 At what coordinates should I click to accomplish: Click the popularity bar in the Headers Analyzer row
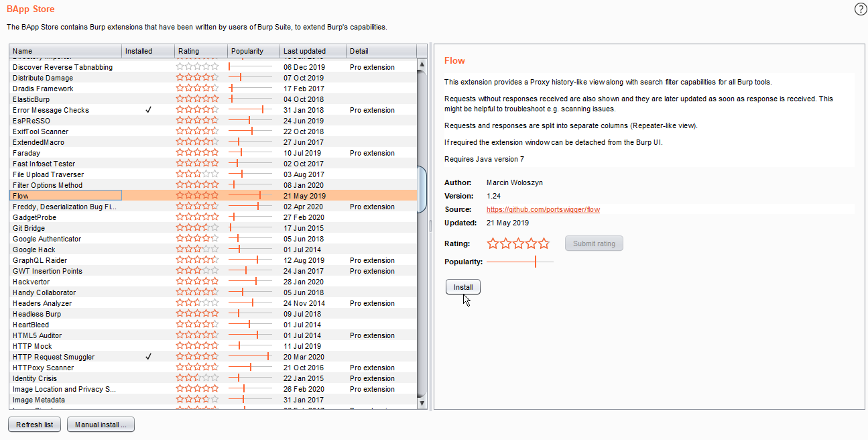[x=251, y=303]
